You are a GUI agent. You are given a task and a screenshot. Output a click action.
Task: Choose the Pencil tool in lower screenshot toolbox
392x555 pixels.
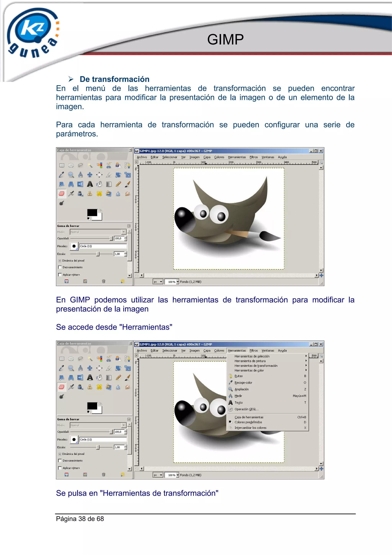click(x=118, y=378)
